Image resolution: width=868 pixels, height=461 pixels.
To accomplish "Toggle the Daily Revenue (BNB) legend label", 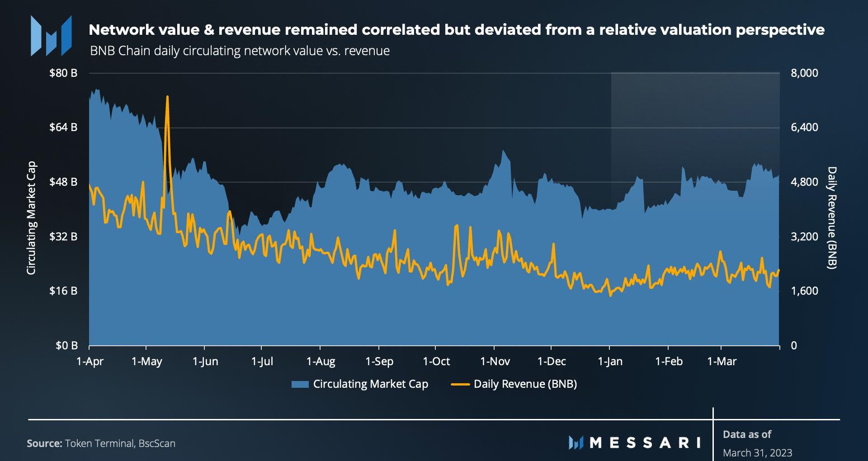I will coord(525,384).
